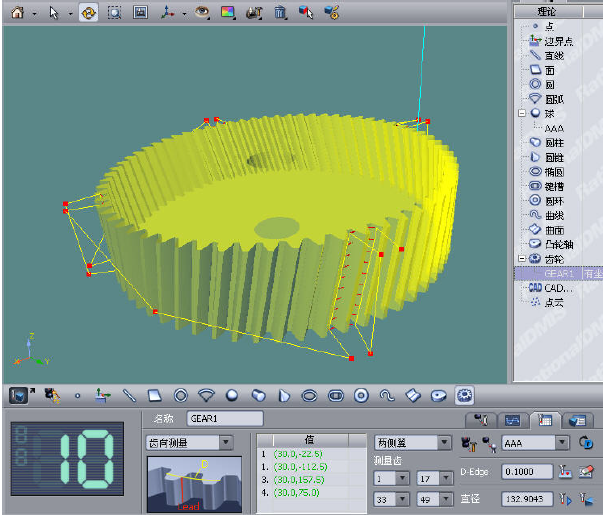Viewport: 603px width, 515px height.
Task: Click the D-Edge value field
Action: (528, 471)
